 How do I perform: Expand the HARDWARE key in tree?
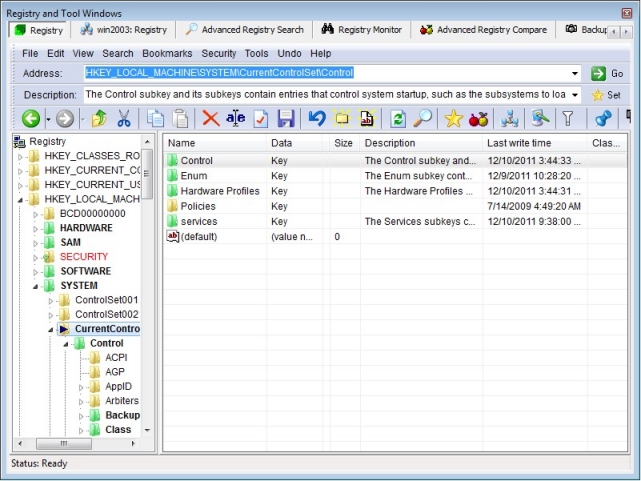point(36,228)
